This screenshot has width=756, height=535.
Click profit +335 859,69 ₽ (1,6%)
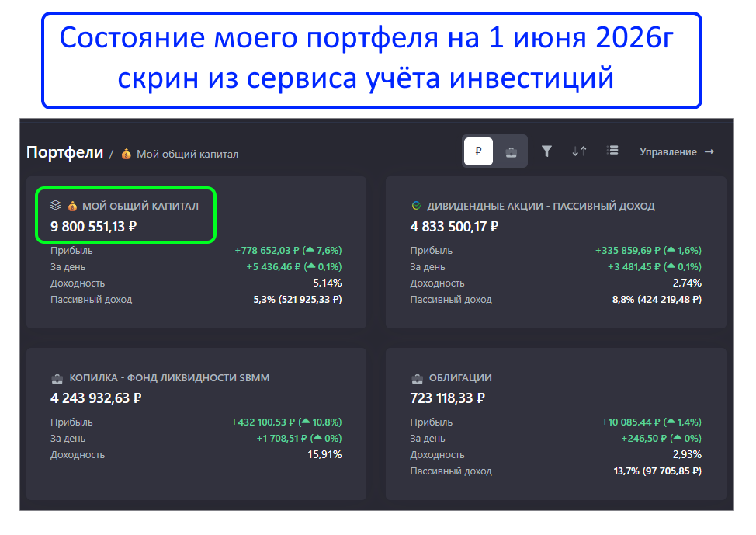coord(648,250)
